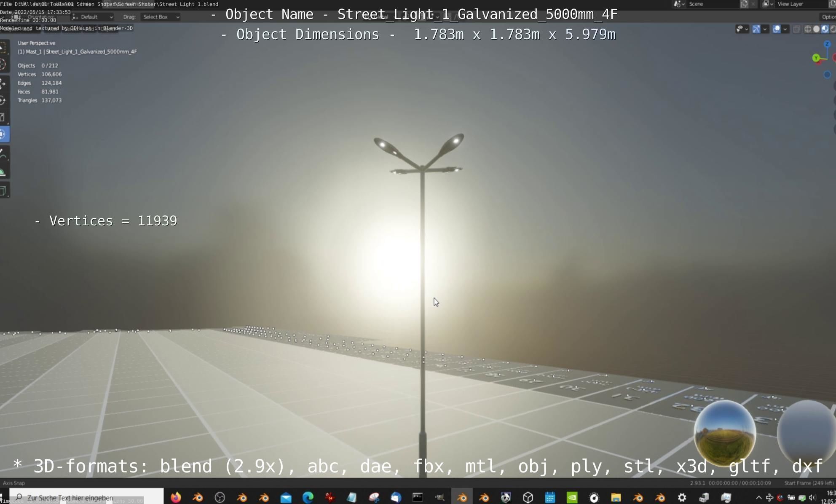Click the gray matcap preview sphere
Image resolution: width=836 pixels, height=504 pixels.
[x=807, y=433]
